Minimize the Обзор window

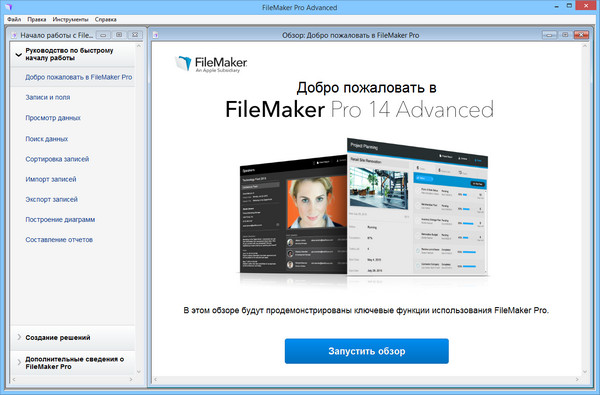tap(549, 35)
